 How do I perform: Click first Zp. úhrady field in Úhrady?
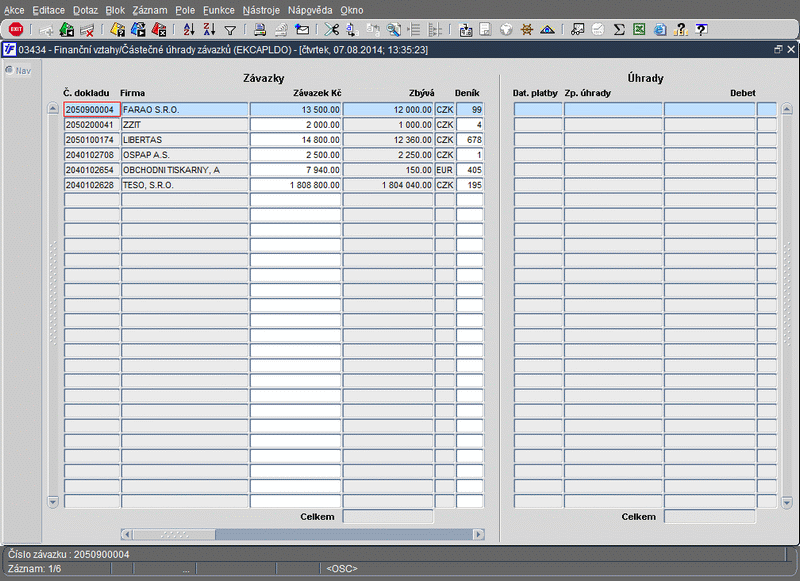(x=613, y=110)
